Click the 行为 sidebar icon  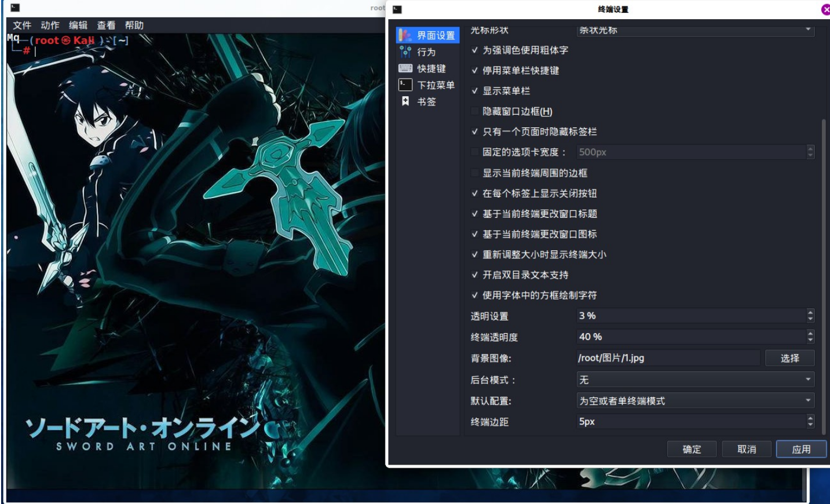click(405, 52)
